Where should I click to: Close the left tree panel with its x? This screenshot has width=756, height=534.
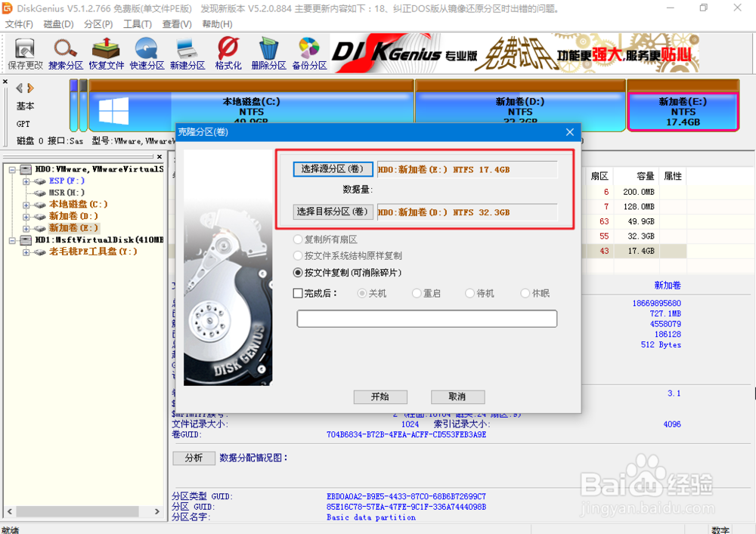coord(160,156)
